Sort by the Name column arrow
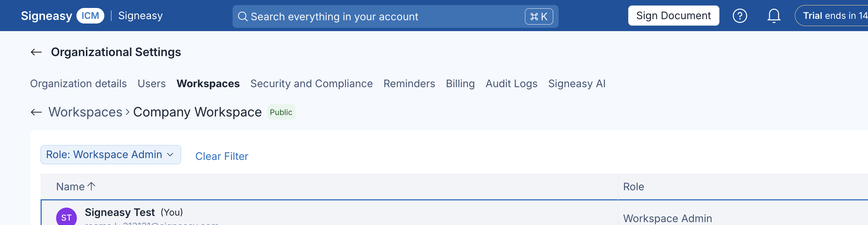The image size is (868, 225). click(x=92, y=186)
